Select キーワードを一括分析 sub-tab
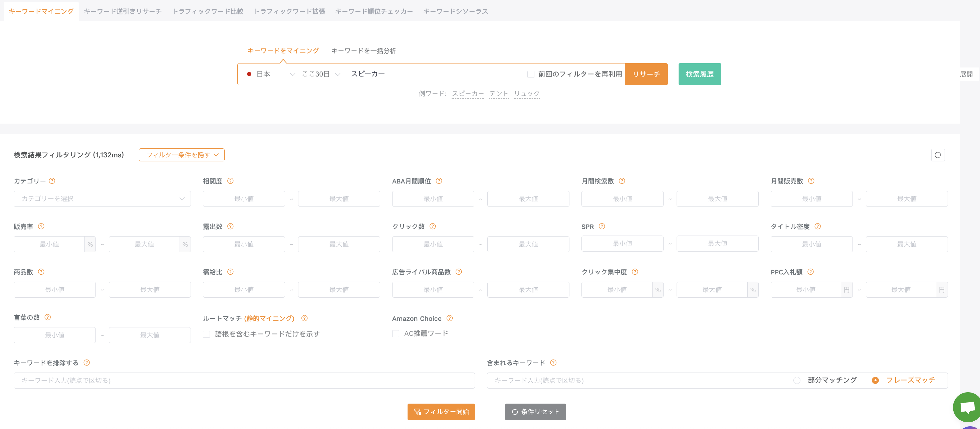This screenshot has width=980, height=429. coord(363,51)
